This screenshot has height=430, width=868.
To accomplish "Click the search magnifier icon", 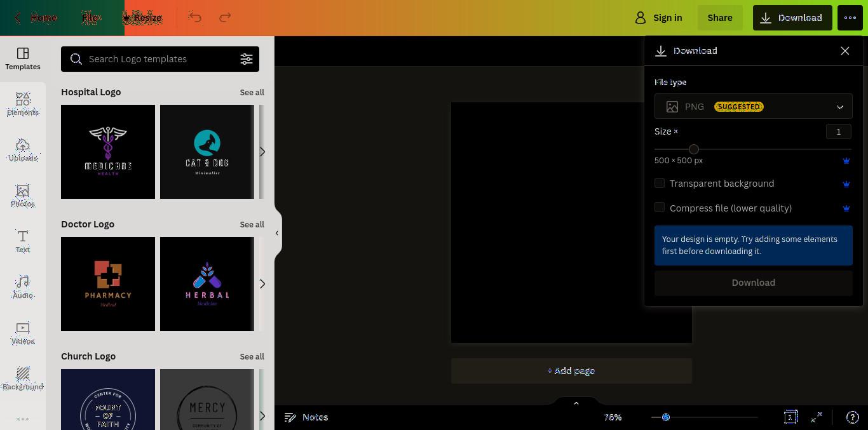I will pyautogui.click(x=76, y=59).
